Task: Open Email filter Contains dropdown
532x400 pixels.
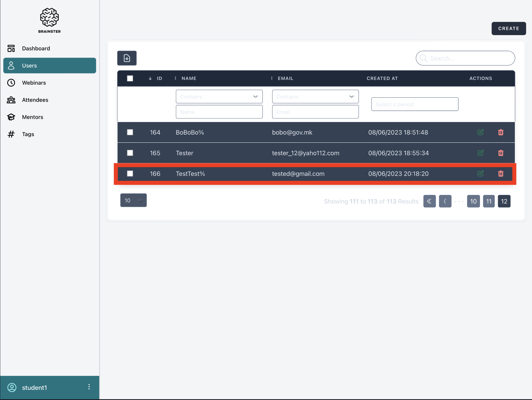Action: pos(315,97)
